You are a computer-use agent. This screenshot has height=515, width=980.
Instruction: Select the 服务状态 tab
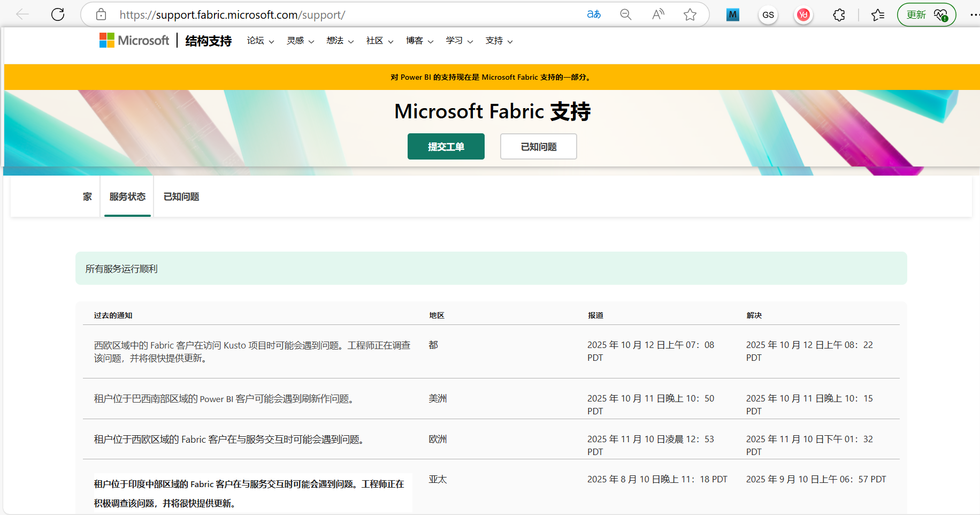[x=127, y=196]
